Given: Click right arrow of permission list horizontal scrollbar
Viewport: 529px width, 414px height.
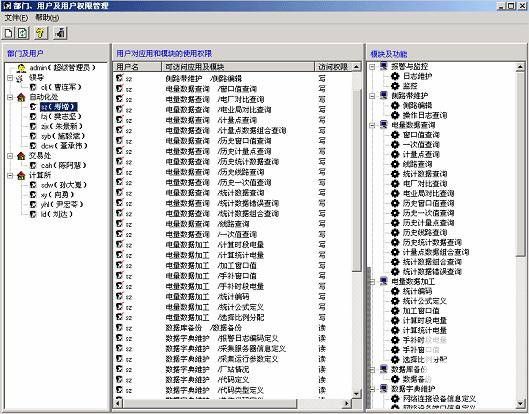Looking at the screenshot, I should pyautogui.click(x=347, y=403).
